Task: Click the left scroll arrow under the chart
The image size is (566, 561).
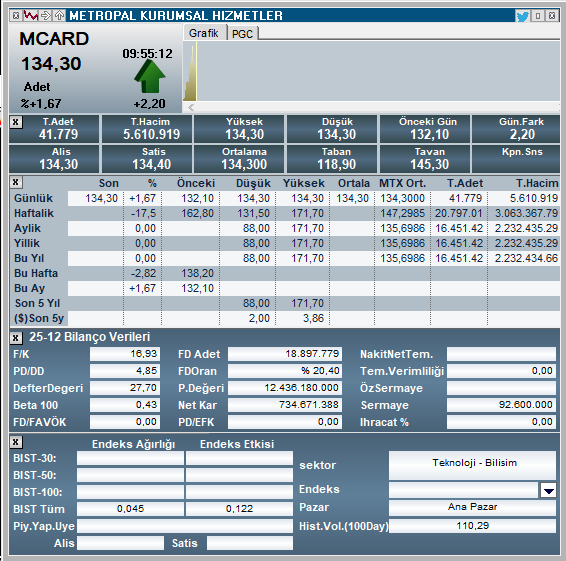Action: (191, 107)
